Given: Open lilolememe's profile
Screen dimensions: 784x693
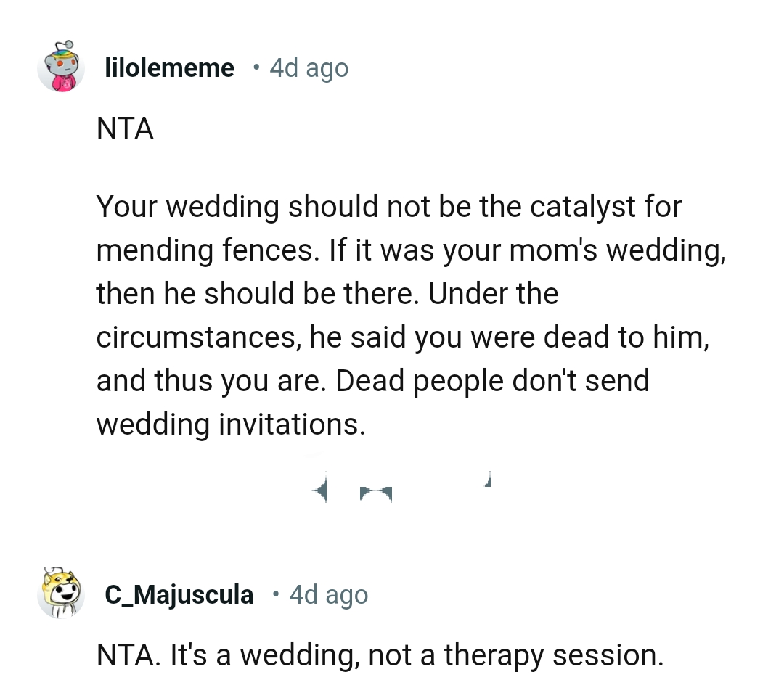Looking at the screenshot, I should [x=169, y=67].
